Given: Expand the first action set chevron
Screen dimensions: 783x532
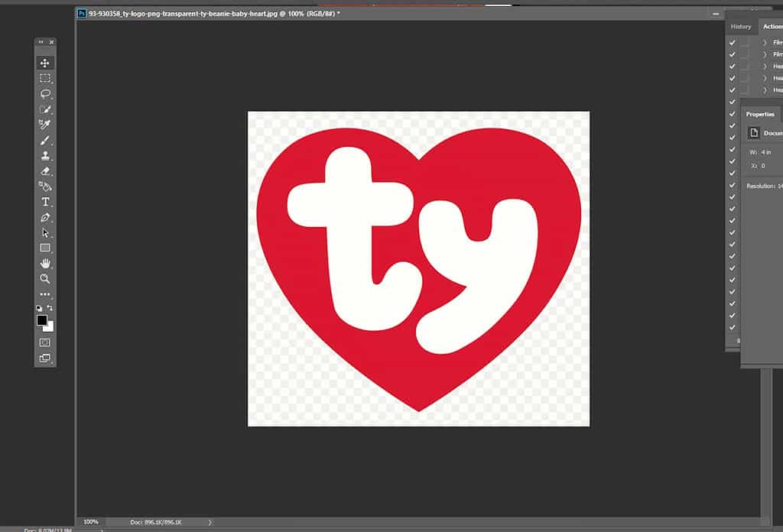Looking at the screenshot, I should pyautogui.click(x=765, y=42).
